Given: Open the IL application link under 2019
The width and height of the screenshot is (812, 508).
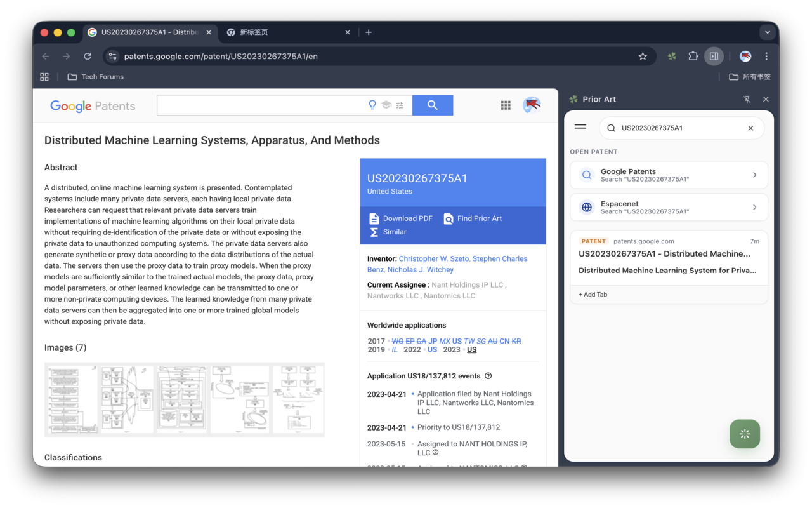Looking at the screenshot, I should coord(395,350).
